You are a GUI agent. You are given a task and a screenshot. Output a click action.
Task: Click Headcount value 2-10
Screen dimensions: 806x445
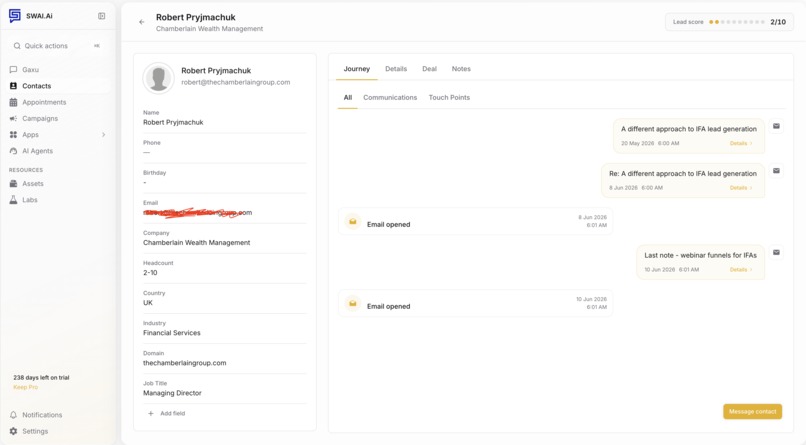click(x=150, y=273)
